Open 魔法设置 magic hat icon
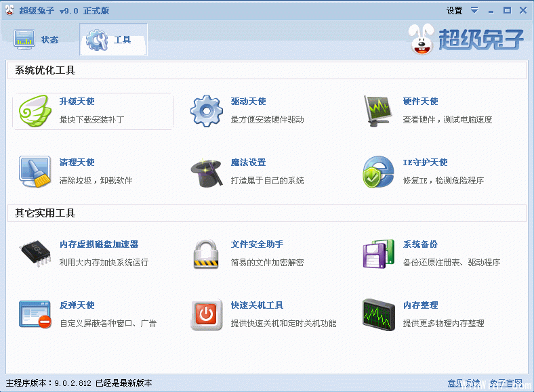The image size is (534, 392). point(207,173)
